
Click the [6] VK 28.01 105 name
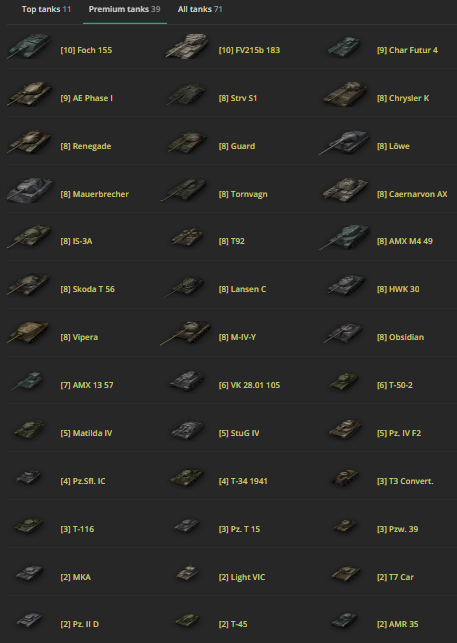pyautogui.click(x=249, y=385)
